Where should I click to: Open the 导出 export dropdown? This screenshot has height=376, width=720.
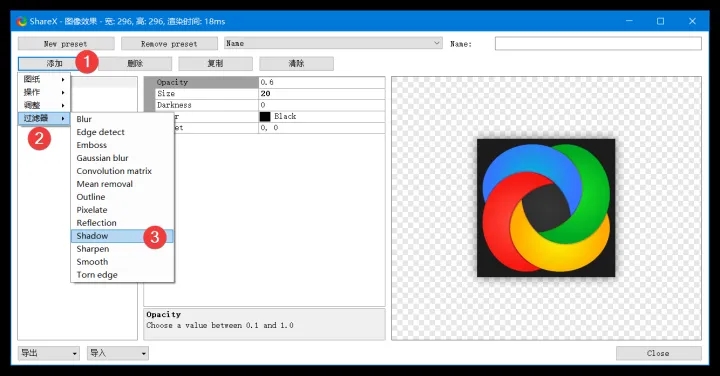pyautogui.click(x=49, y=353)
